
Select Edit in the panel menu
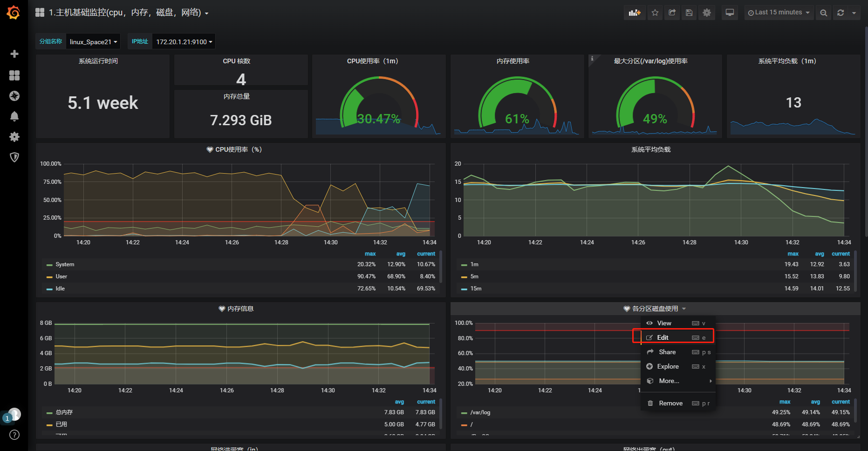(678, 337)
